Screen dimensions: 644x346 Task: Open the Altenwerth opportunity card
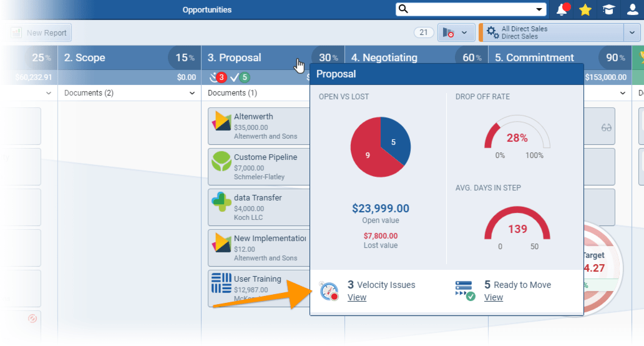pyautogui.click(x=258, y=126)
